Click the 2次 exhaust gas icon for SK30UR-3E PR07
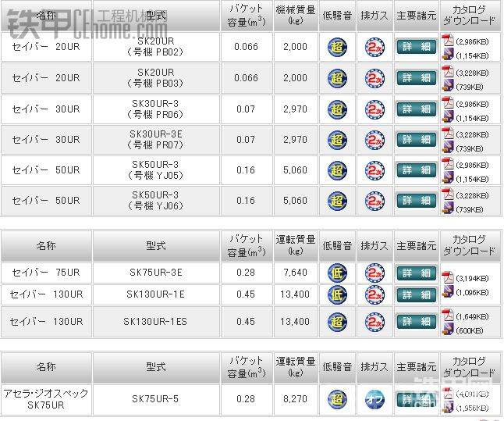Image resolution: width=504 pixels, height=421 pixels. (x=374, y=140)
